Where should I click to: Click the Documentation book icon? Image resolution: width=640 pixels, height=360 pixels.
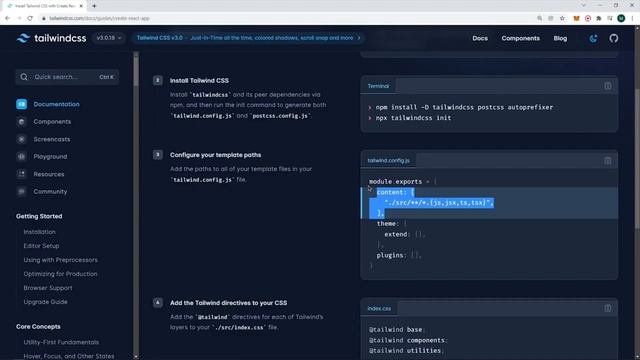(22, 104)
